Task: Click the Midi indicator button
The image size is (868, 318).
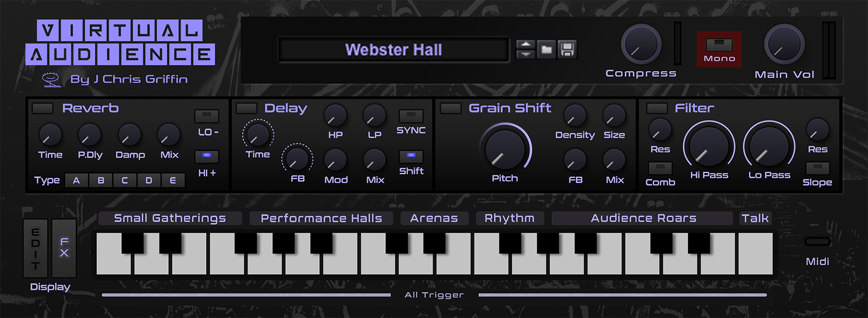Action: tap(817, 242)
